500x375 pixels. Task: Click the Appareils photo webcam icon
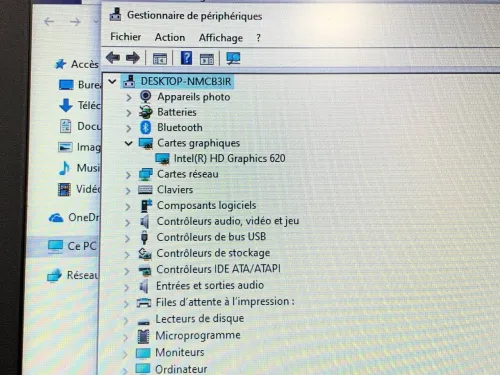tap(145, 97)
